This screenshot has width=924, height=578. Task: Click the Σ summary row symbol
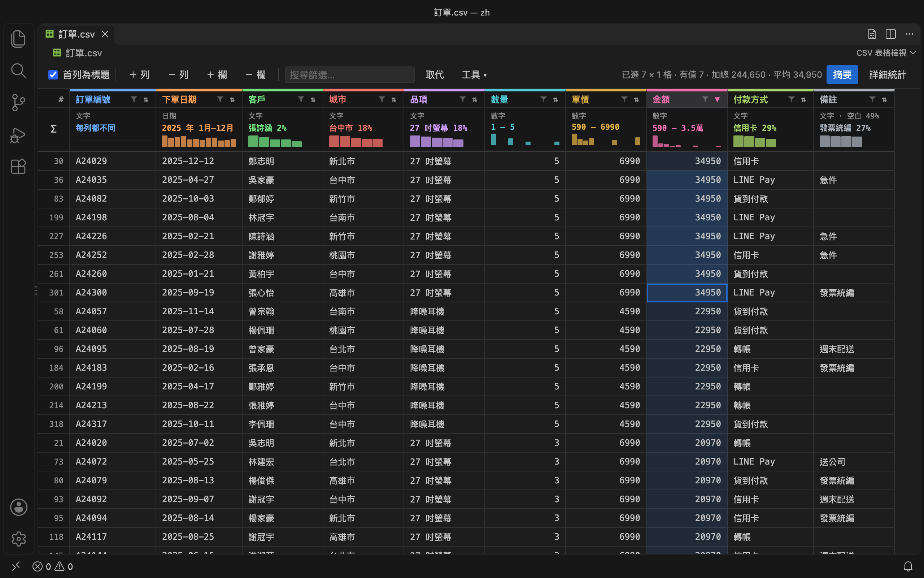54,129
